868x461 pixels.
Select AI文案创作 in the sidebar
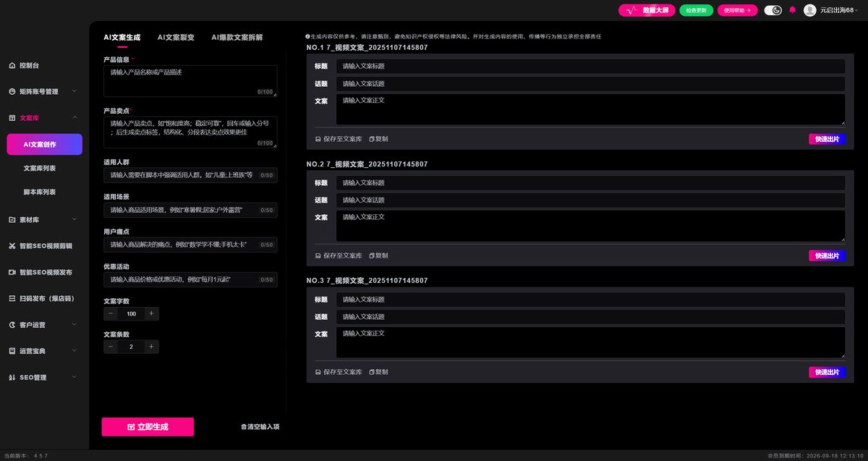click(x=44, y=144)
